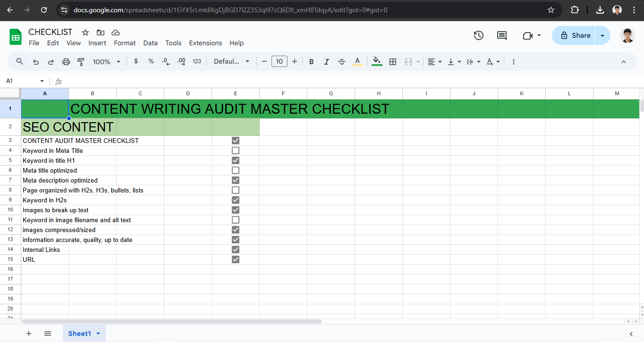This screenshot has width=644, height=342.
Task: Uncheck the Internal Links checkbox
Action: [236, 250]
